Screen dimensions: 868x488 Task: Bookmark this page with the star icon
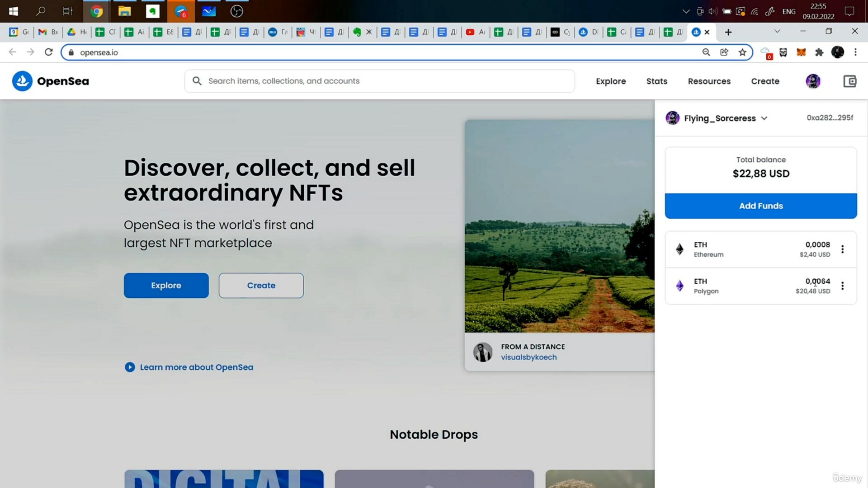742,52
